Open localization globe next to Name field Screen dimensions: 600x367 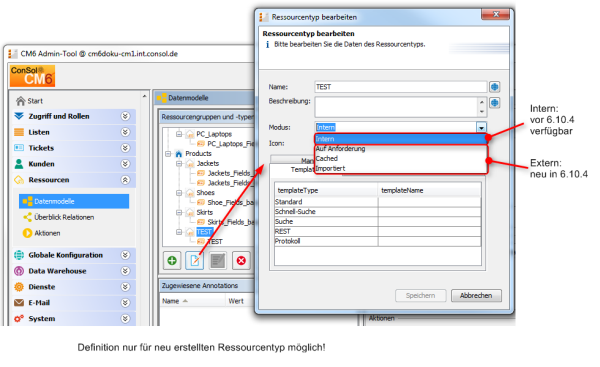pyautogui.click(x=494, y=87)
